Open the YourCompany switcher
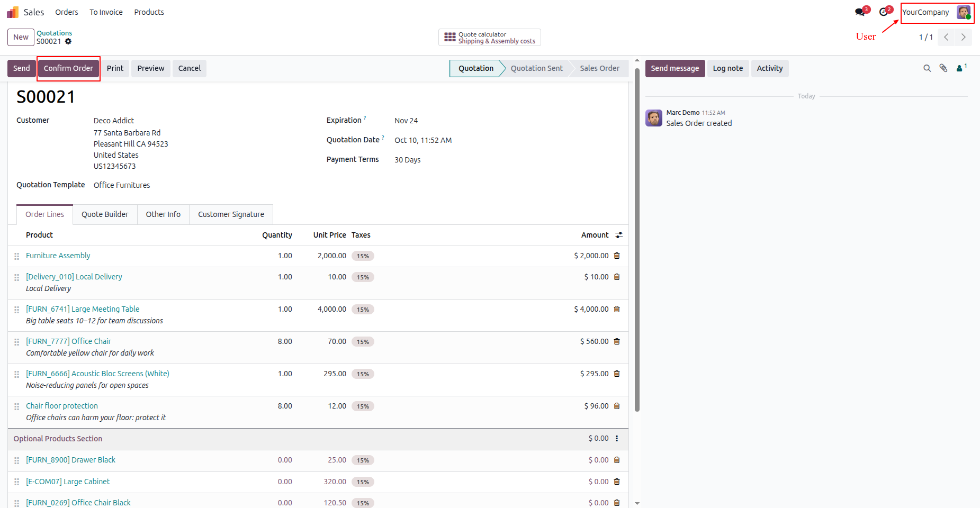The image size is (980, 508). coord(925,12)
